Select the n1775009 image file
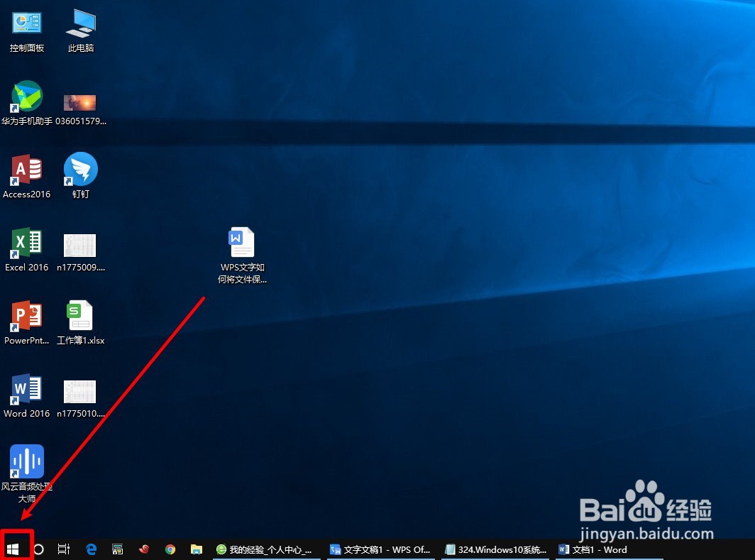Screen dimensions: 755x560 (x=80, y=253)
